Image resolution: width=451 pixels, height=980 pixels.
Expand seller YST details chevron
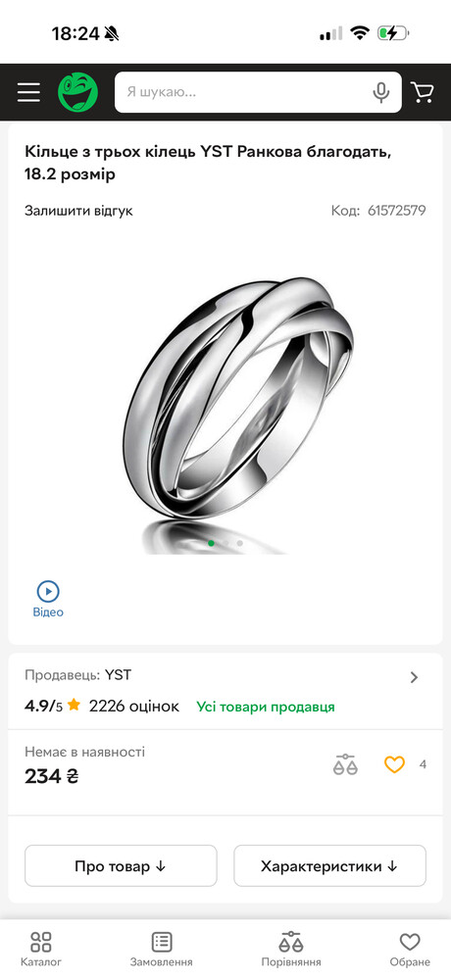(x=414, y=677)
